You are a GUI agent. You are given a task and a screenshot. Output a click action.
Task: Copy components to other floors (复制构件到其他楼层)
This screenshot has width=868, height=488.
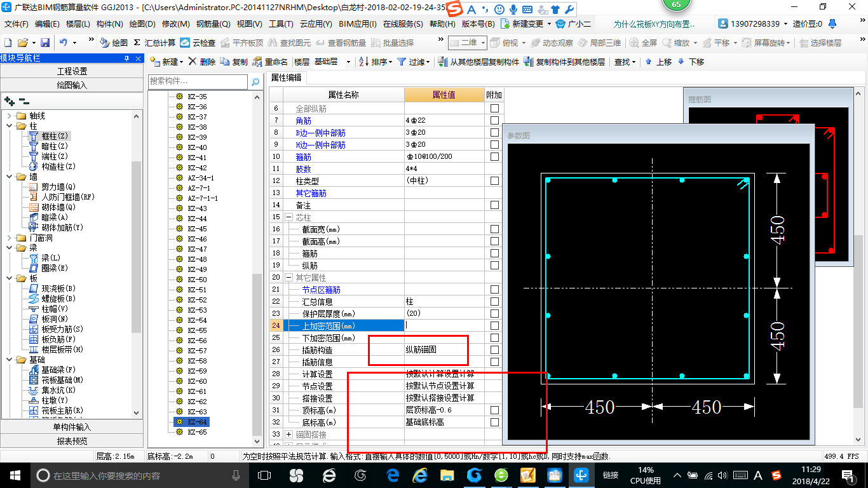(x=565, y=62)
